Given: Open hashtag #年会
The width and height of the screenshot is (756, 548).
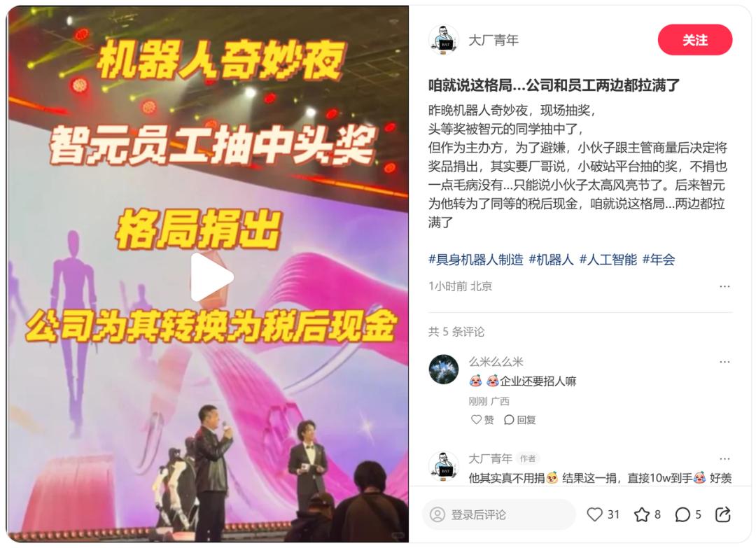Looking at the screenshot, I should pyautogui.click(x=659, y=260).
